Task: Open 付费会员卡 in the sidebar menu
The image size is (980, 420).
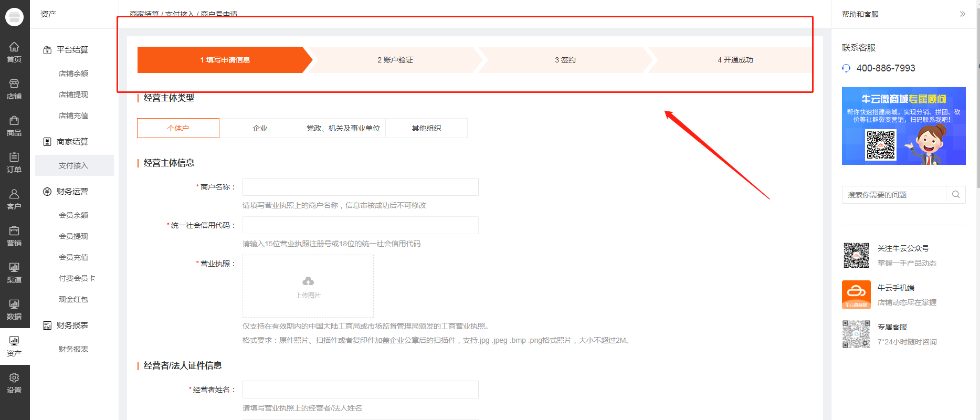Action: (77, 278)
